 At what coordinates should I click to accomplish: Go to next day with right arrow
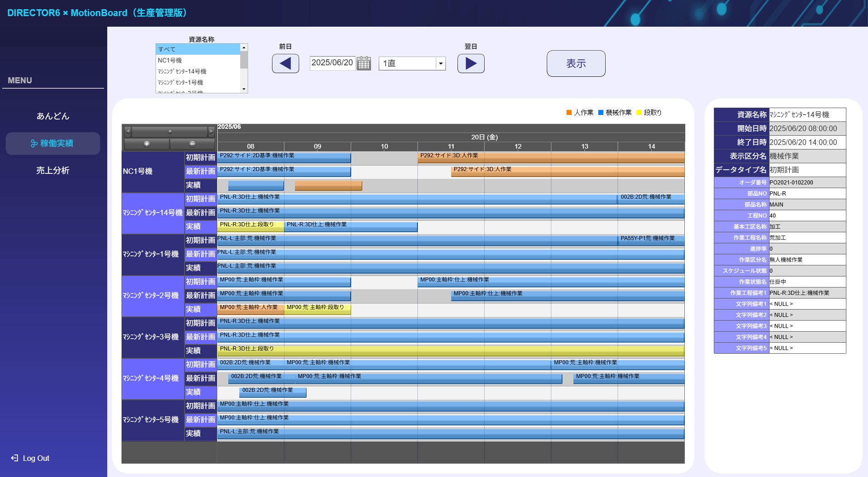tap(471, 63)
